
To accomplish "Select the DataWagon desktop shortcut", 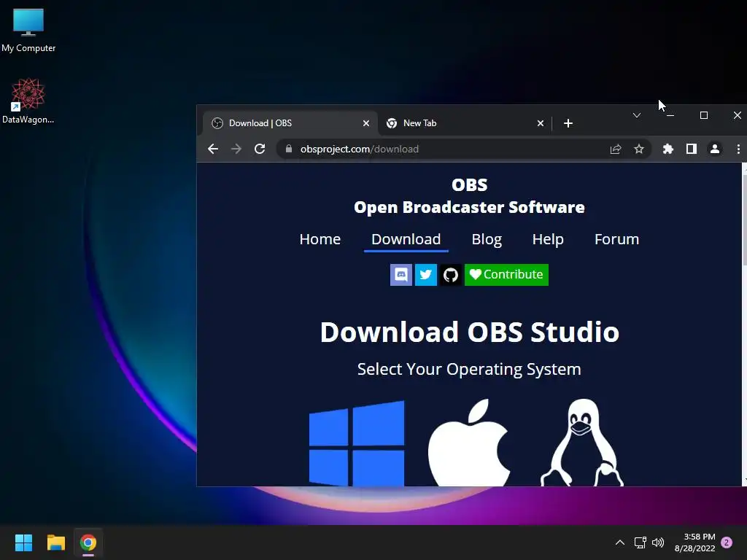I will click(28, 101).
